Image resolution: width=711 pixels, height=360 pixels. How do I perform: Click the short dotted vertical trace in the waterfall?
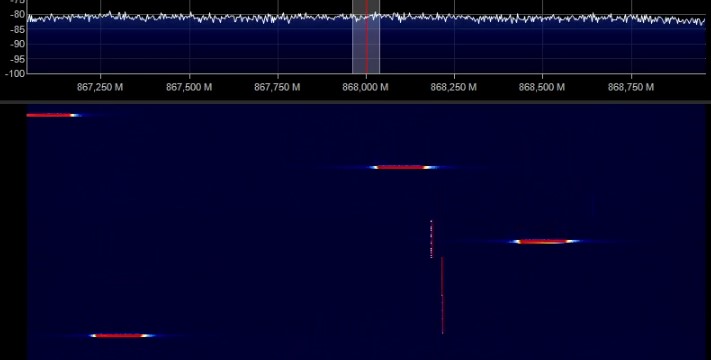pos(431,239)
